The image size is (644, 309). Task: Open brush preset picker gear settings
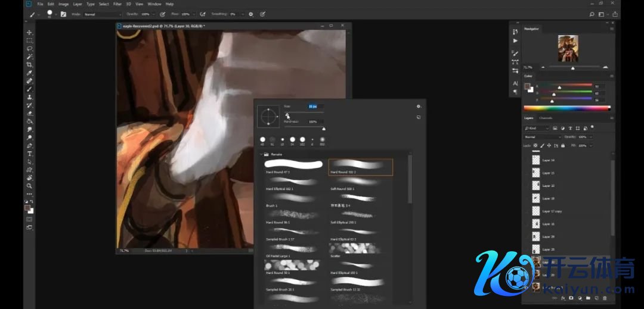pos(419,107)
